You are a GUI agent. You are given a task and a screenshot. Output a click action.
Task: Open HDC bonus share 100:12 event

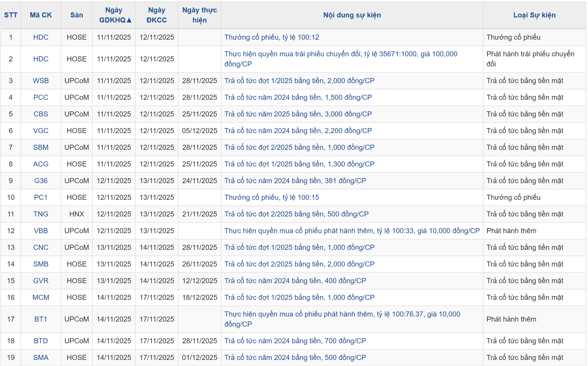point(272,37)
